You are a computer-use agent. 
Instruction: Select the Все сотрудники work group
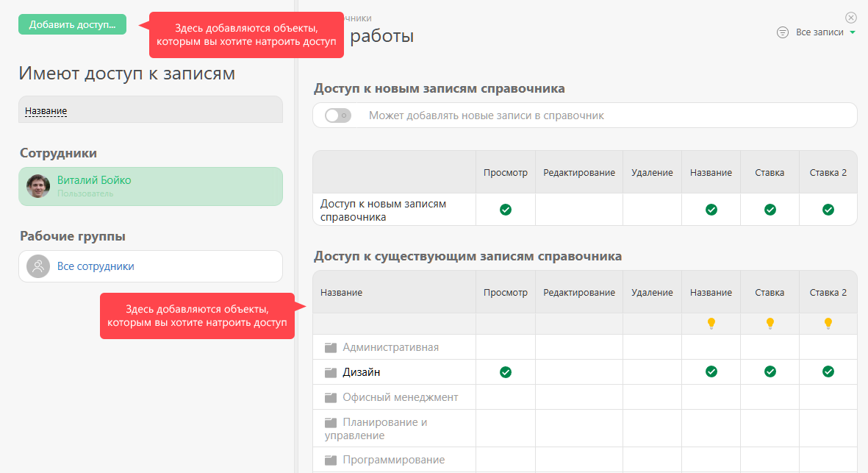tap(151, 266)
